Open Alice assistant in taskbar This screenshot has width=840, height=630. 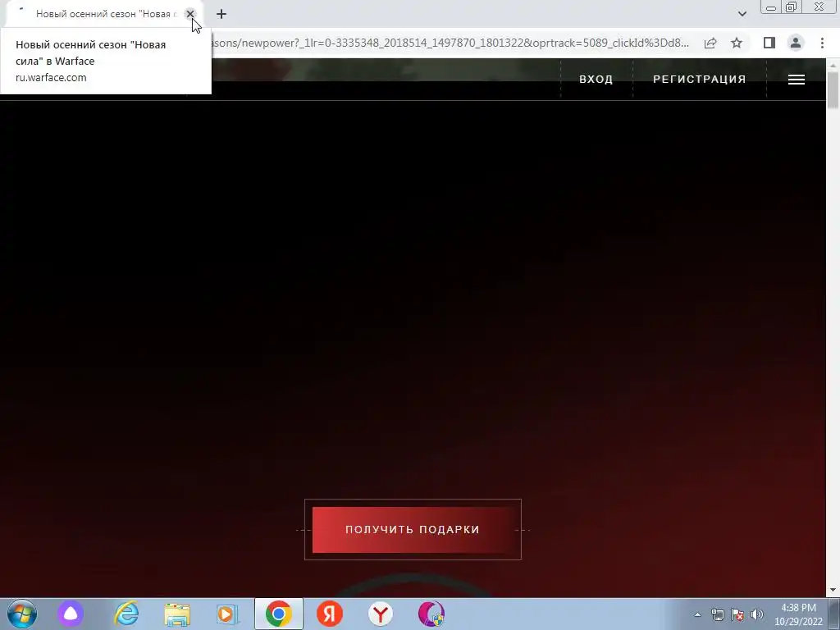click(x=71, y=614)
